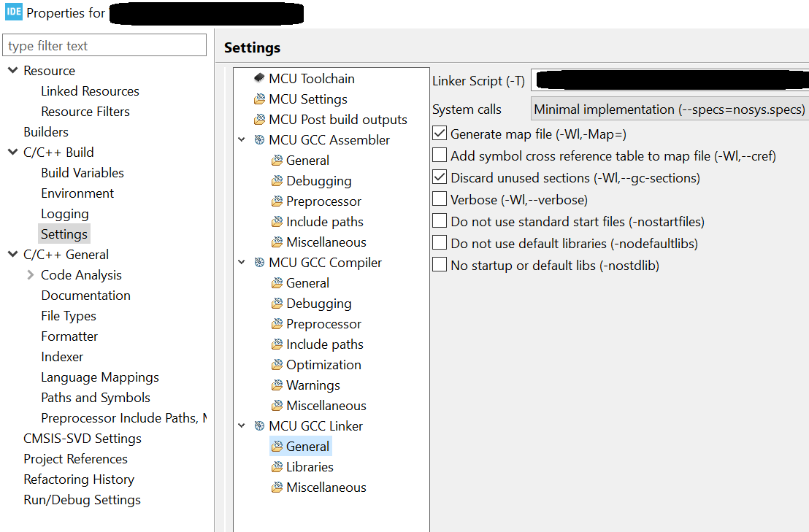Select Paths and Symbols in the sidebar
The image size is (809, 532).
[x=95, y=397]
